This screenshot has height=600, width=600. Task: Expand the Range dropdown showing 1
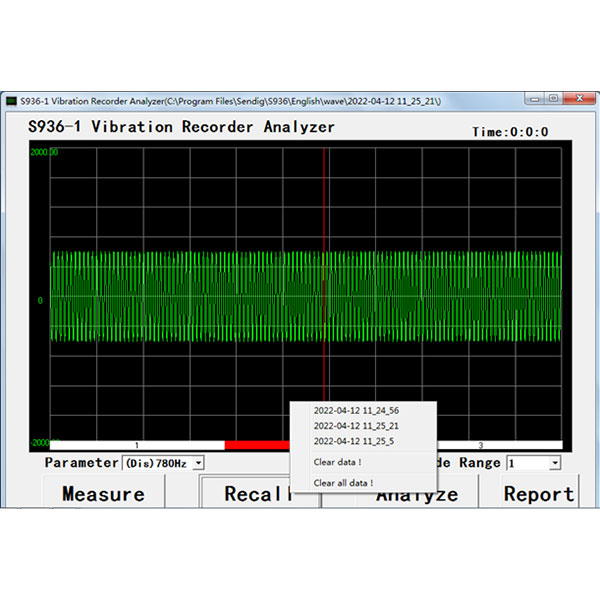click(x=554, y=463)
